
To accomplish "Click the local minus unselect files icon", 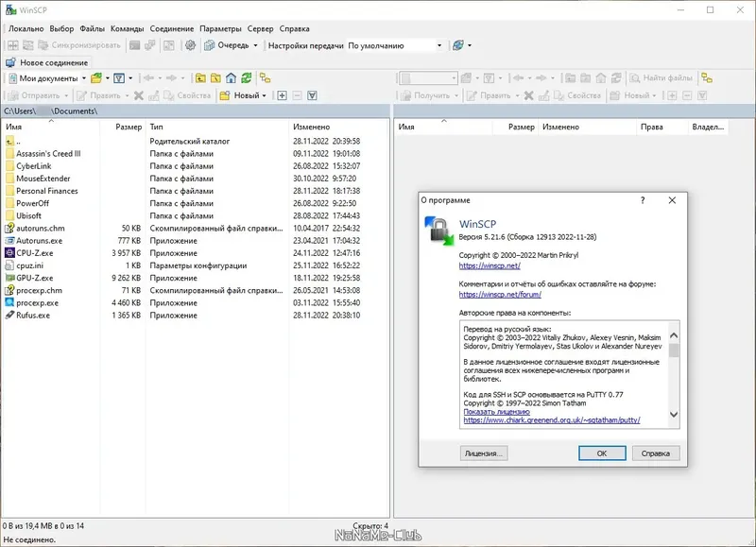I will point(297,95).
